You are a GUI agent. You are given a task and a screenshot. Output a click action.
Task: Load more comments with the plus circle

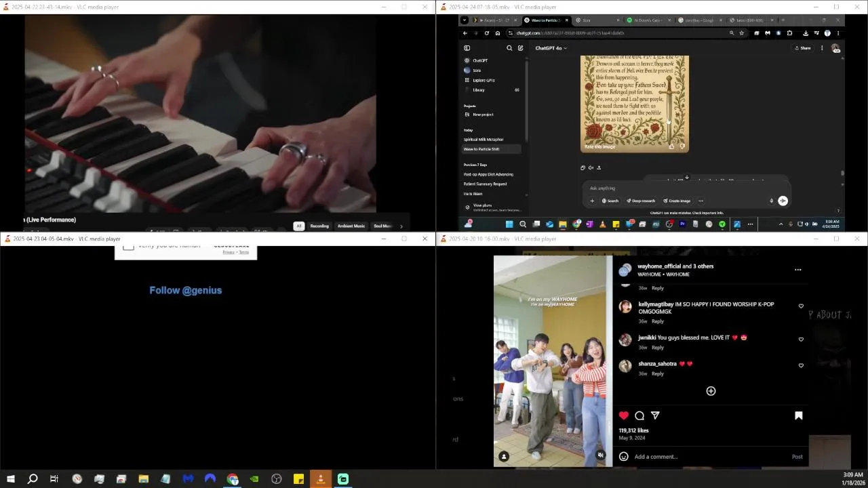pos(711,391)
